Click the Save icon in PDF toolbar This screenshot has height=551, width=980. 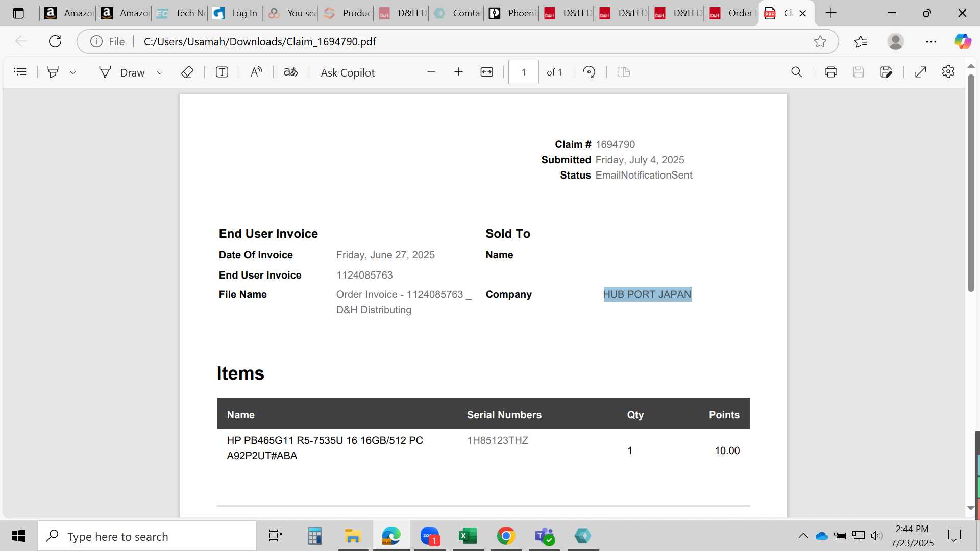coord(859,72)
